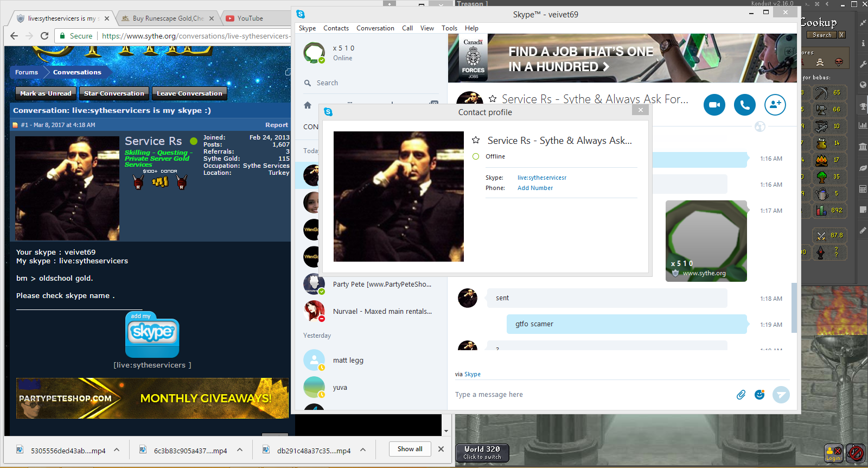Click the Skype link beside via
This screenshot has width=868, height=468.
pyautogui.click(x=473, y=374)
